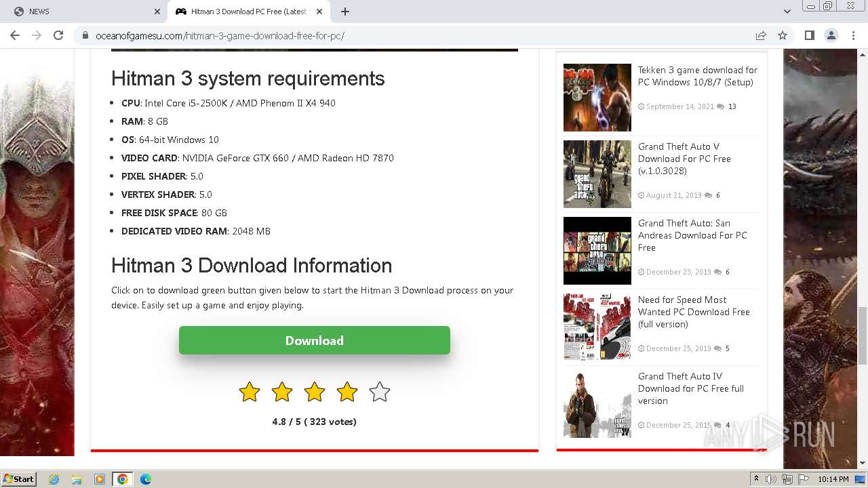
Task: Rate five stars on the rating
Action: (380, 392)
